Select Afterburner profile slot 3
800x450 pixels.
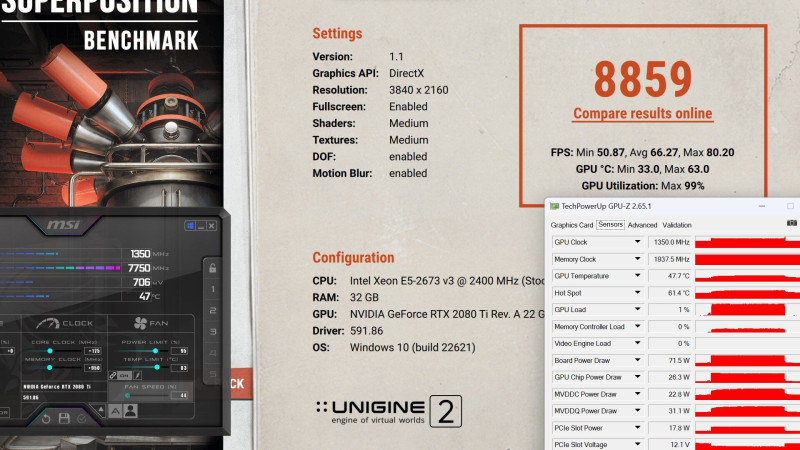tap(213, 332)
